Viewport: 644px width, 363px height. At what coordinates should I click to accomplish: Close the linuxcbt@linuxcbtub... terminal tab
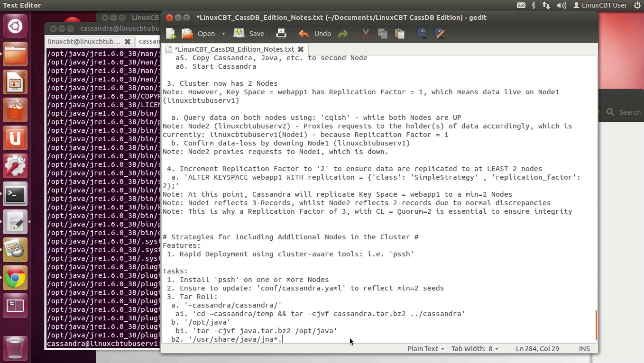pyautogui.click(x=128, y=42)
